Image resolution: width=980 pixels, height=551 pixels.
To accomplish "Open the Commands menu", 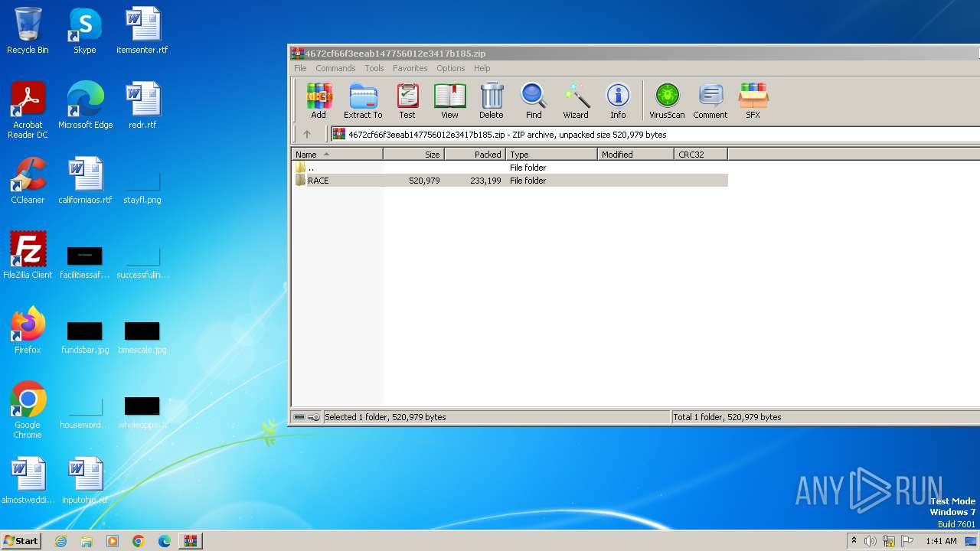I will click(x=335, y=68).
